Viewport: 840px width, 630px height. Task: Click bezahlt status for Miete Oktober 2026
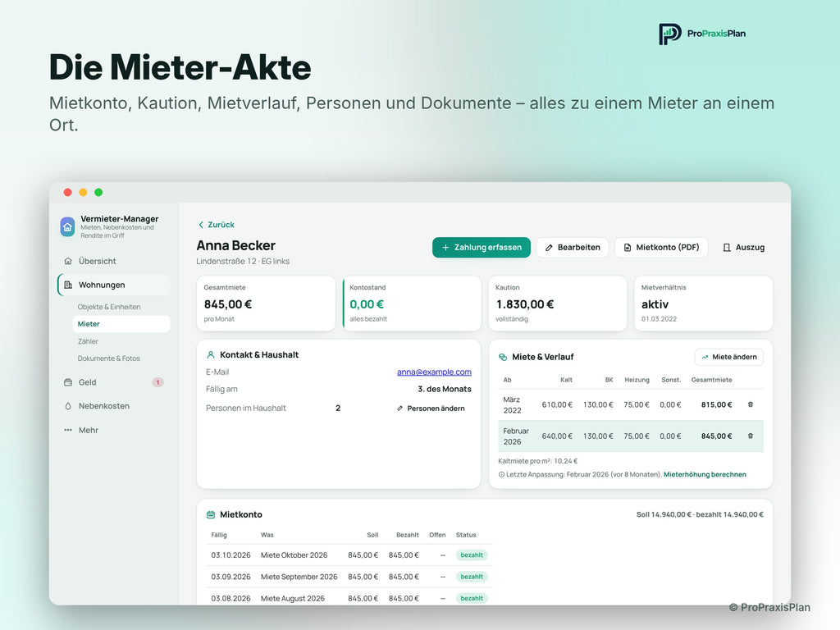click(472, 555)
